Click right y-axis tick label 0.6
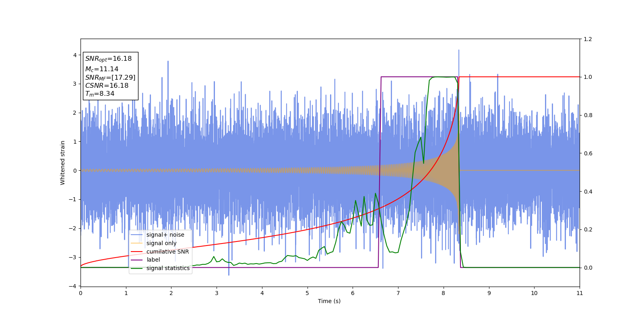This screenshot has height=322, width=644. click(588, 153)
